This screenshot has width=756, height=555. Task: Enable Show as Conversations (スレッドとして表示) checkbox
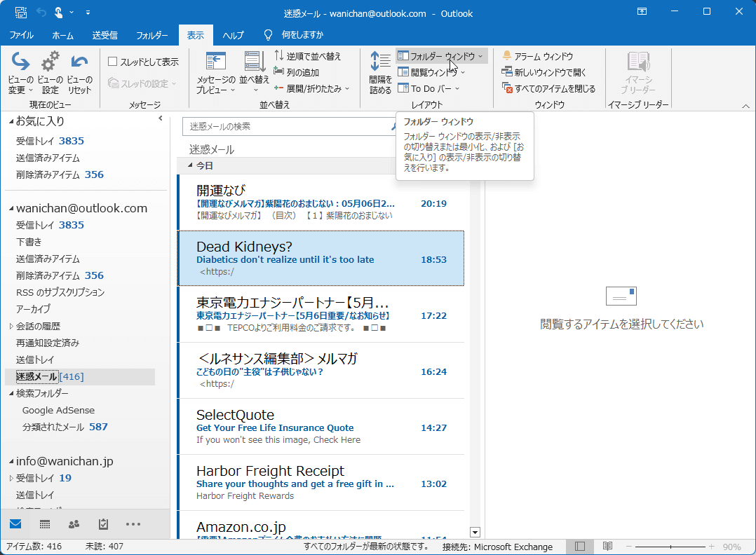113,61
